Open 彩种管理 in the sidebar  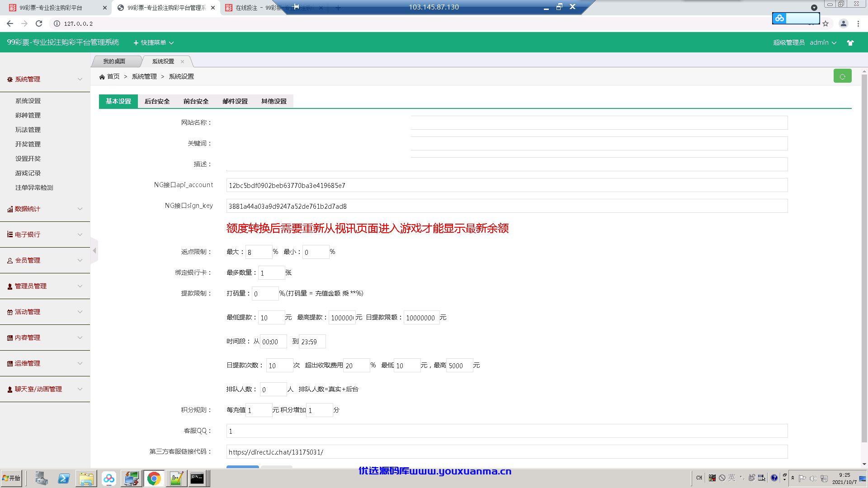(x=28, y=115)
